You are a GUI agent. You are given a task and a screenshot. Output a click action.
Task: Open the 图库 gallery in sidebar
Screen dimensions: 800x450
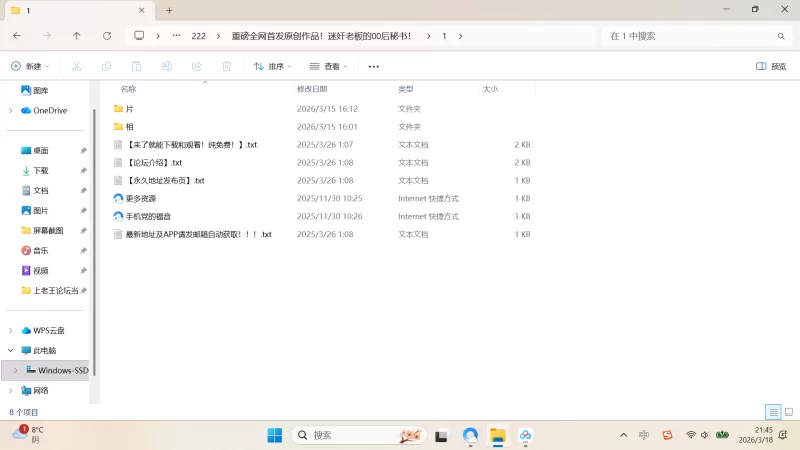pos(40,90)
